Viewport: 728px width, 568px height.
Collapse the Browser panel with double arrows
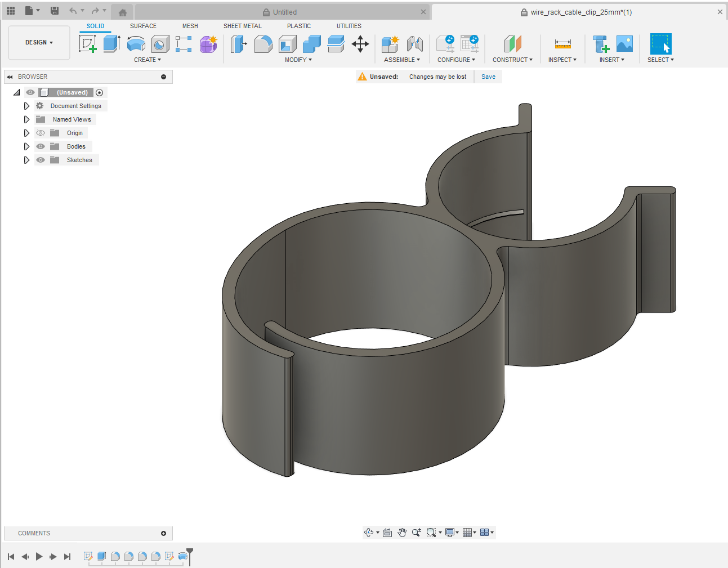point(10,77)
